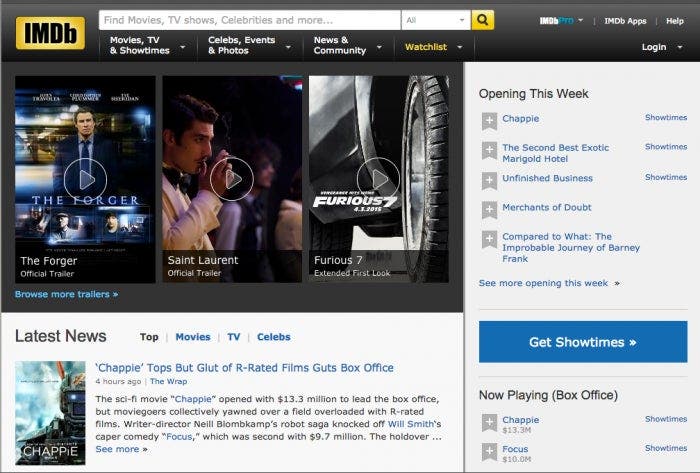Play The Forger trailer
Viewport: 700px width, 473px height.
(85, 179)
